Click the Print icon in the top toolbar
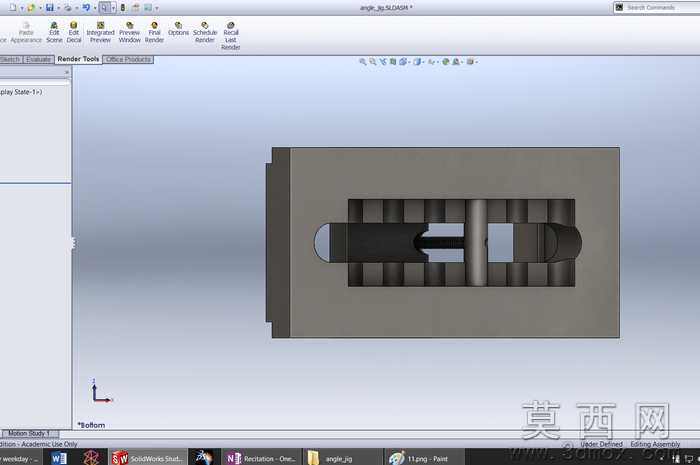 click(x=68, y=7)
